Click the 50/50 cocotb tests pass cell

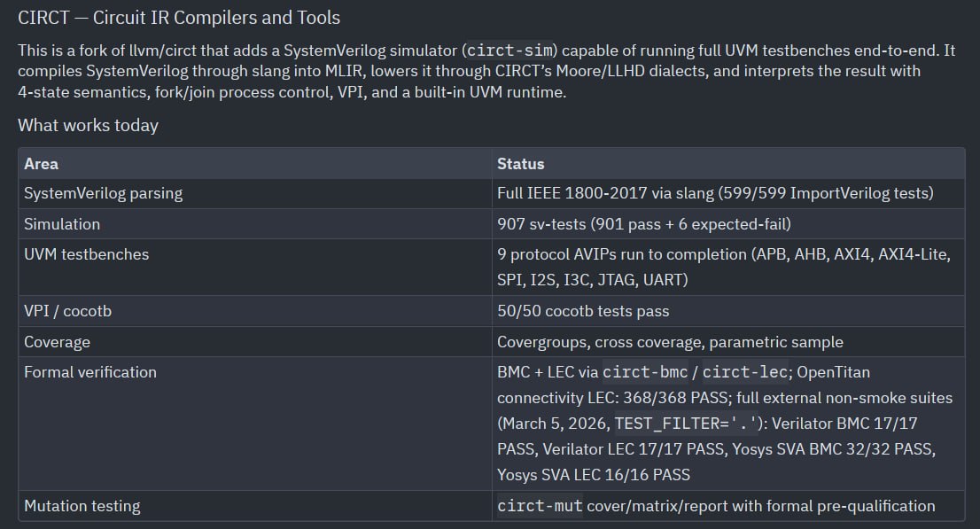click(x=583, y=311)
